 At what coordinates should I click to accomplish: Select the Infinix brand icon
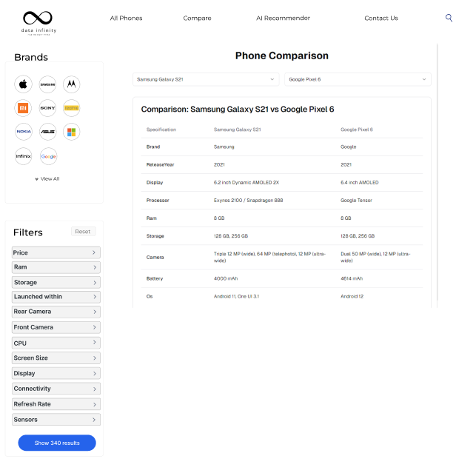point(23,156)
